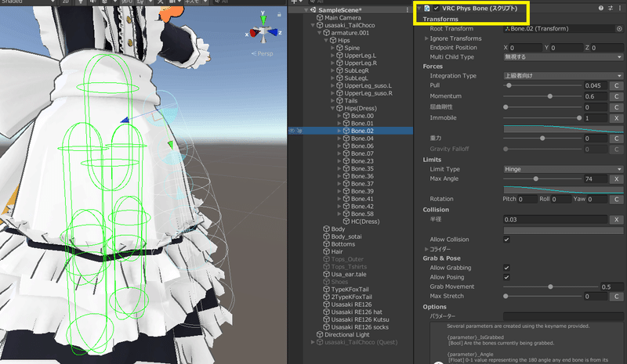
Task: Disable the VRC Phys Bone component checkbox
Action: 437,8
